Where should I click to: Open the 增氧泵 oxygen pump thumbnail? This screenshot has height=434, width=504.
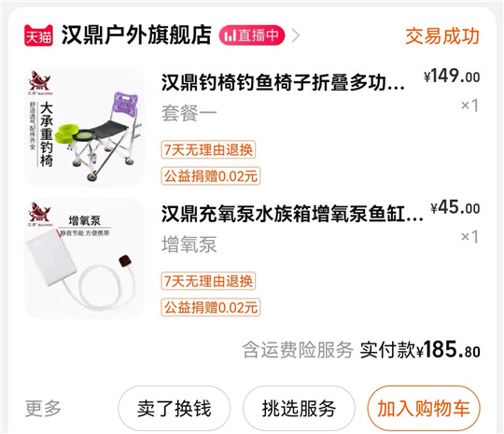[x=85, y=259]
